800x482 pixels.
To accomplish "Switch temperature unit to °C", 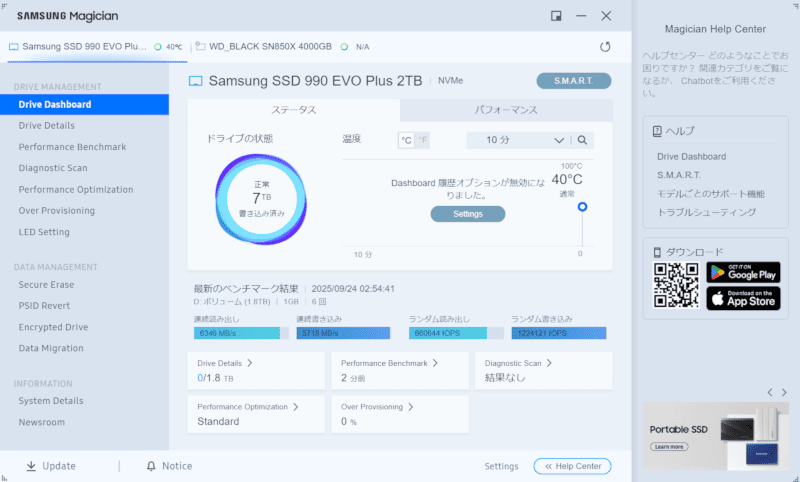I will point(406,140).
